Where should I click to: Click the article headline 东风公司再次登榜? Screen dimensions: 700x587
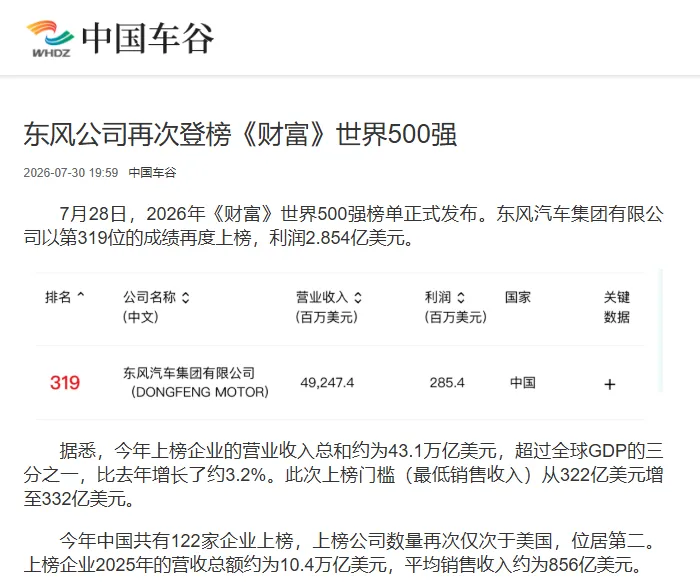point(240,134)
